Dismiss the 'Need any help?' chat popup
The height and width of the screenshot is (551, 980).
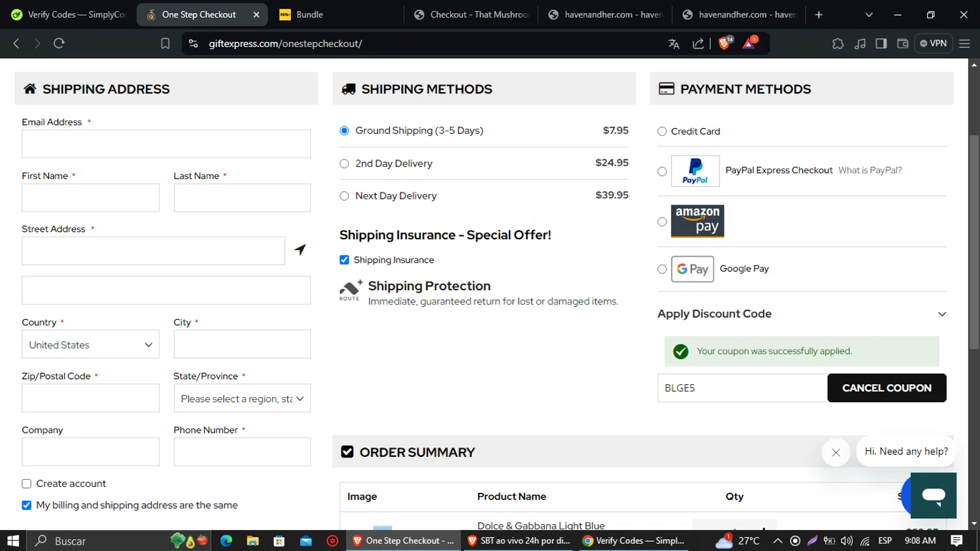coord(836,452)
